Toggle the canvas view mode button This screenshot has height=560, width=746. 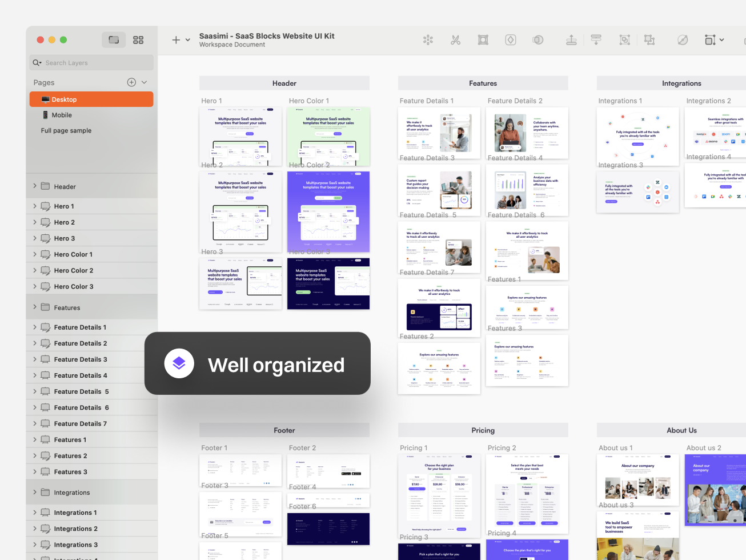113,40
